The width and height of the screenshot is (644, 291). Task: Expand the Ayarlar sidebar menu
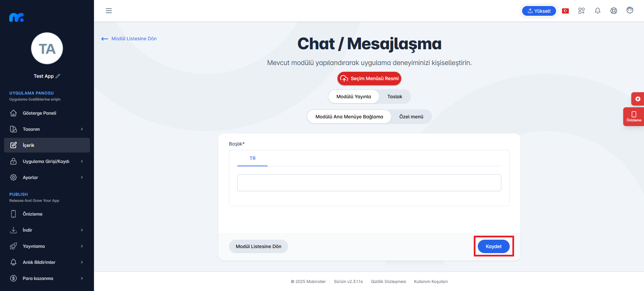click(x=47, y=177)
